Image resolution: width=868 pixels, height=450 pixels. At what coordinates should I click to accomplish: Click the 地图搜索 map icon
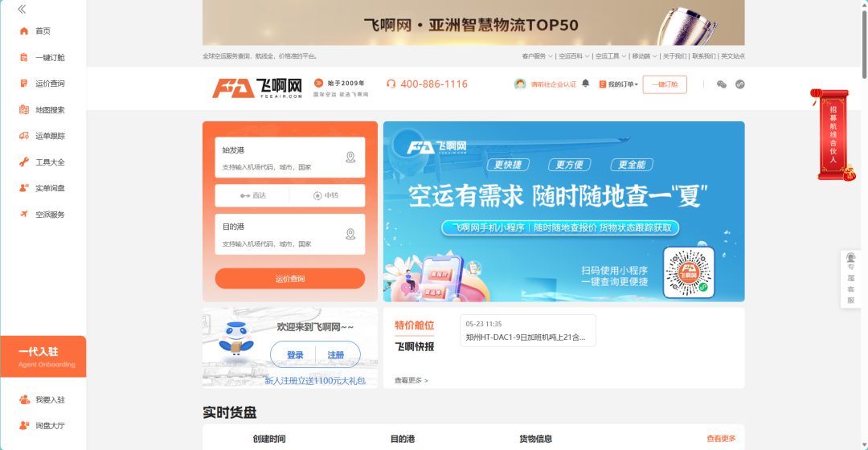coord(24,109)
